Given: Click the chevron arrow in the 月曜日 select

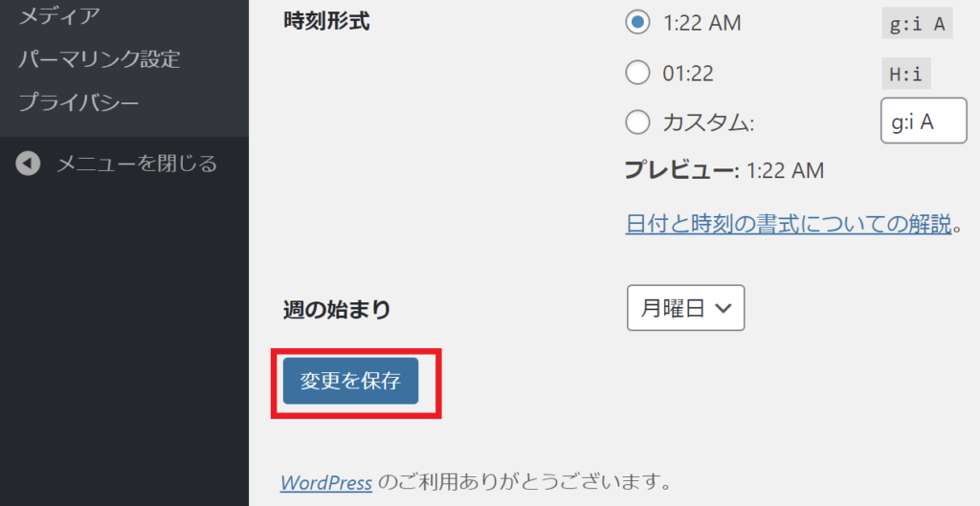Looking at the screenshot, I should pyautogui.click(x=724, y=308).
